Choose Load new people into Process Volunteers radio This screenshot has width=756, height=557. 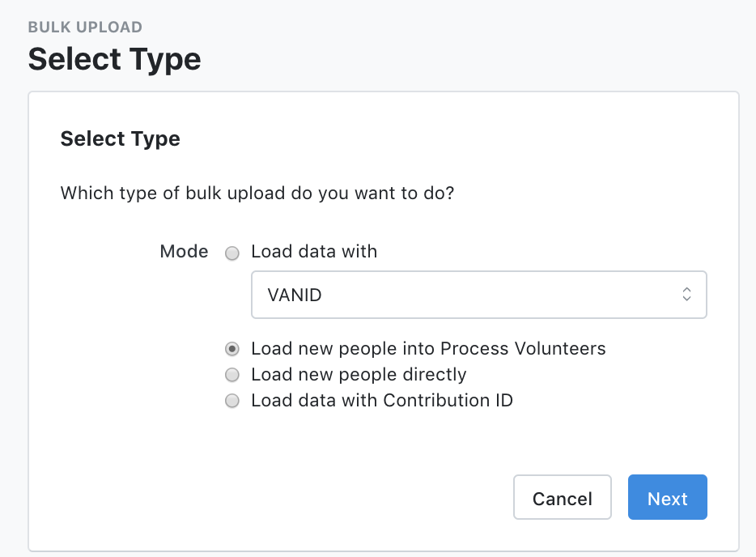(x=232, y=350)
